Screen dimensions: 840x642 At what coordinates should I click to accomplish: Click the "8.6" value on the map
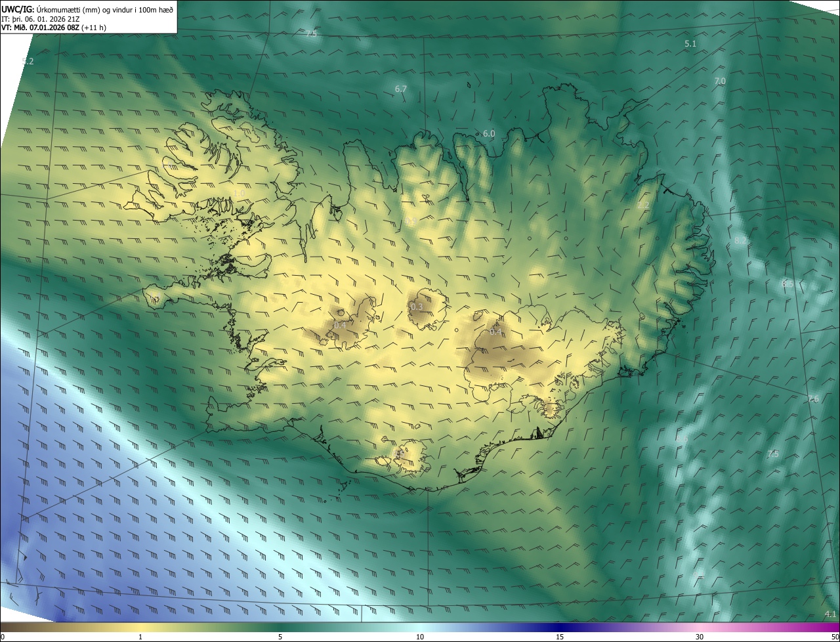point(682,439)
